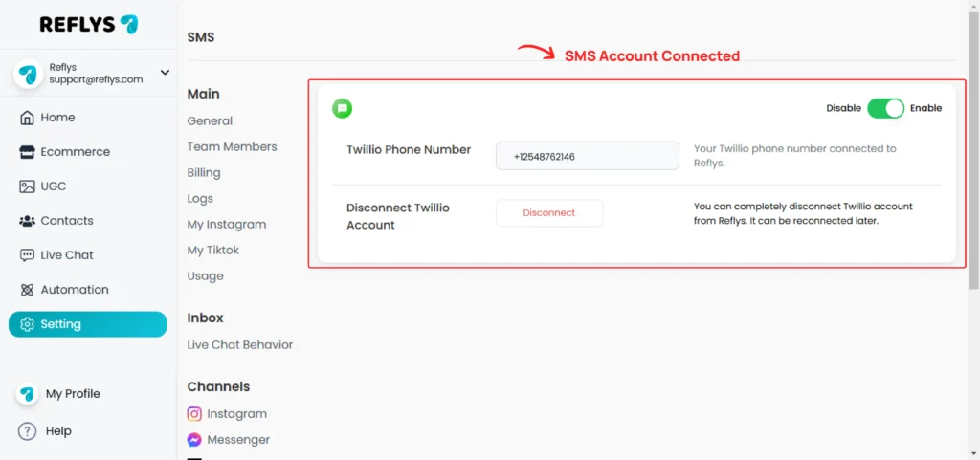This screenshot has height=460, width=980.
Task: Navigate to Contacts
Action: 87,221
